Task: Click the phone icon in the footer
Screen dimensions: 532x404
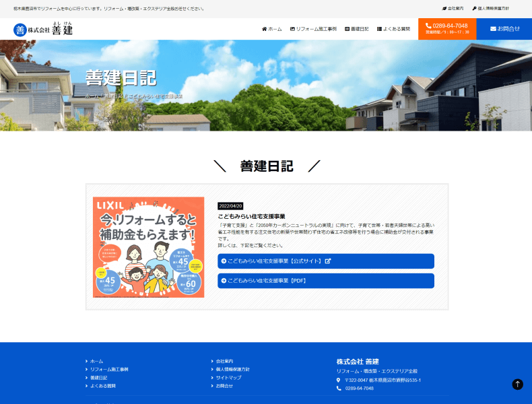Action: pos(339,389)
